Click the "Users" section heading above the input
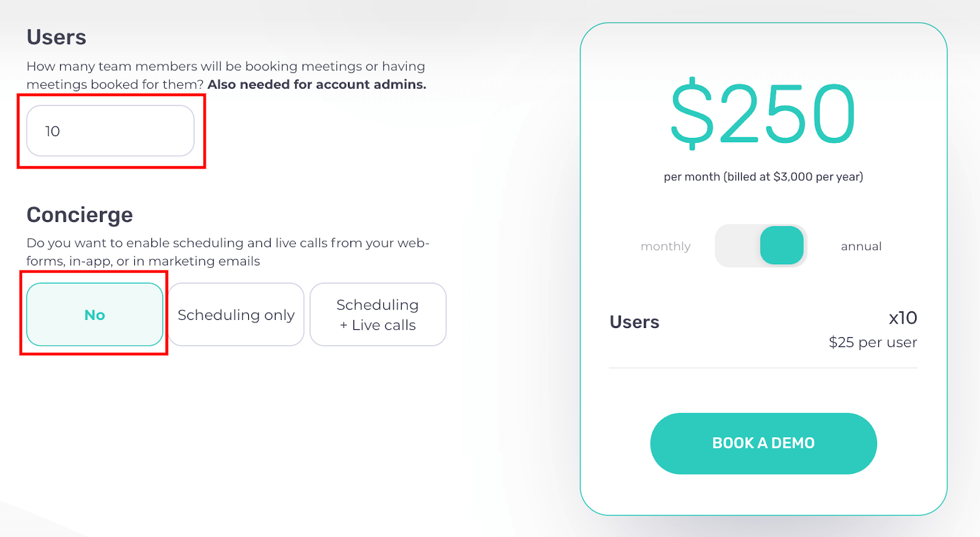This screenshot has width=980, height=537. (56, 37)
